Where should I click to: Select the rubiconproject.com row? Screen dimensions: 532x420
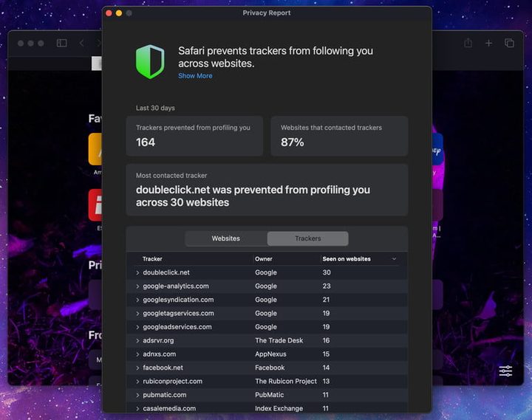pos(173,382)
